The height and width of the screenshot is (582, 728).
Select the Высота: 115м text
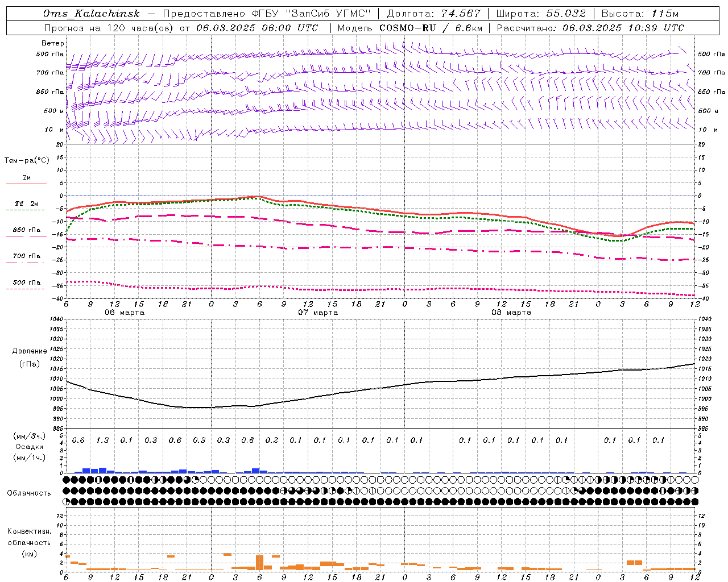coord(640,14)
